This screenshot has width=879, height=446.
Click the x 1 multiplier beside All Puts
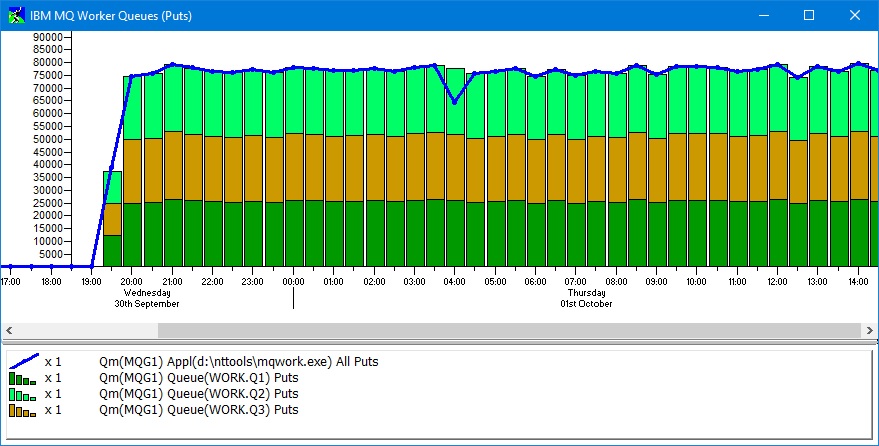point(53,362)
